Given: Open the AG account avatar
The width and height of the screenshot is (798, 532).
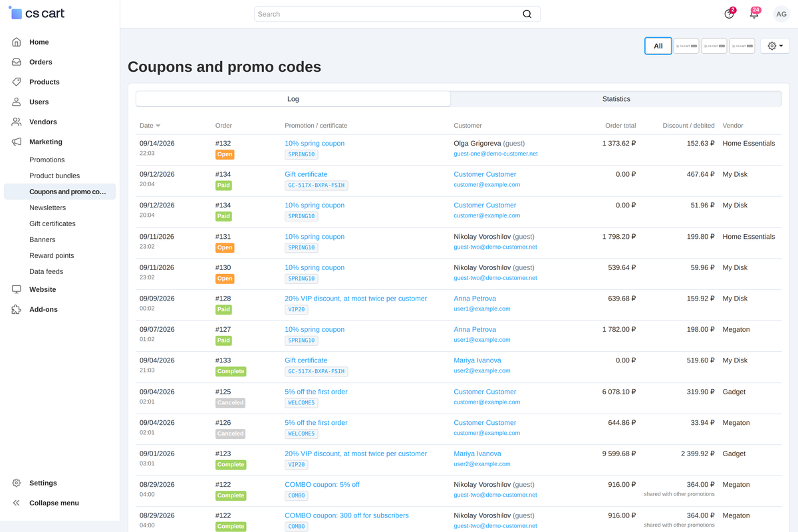Looking at the screenshot, I should point(781,14).
